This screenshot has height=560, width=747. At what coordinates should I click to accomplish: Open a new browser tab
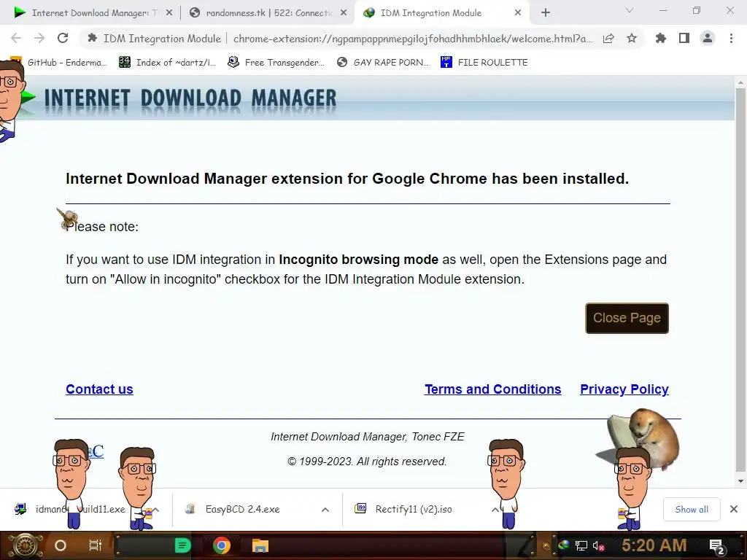pos(546,13)
